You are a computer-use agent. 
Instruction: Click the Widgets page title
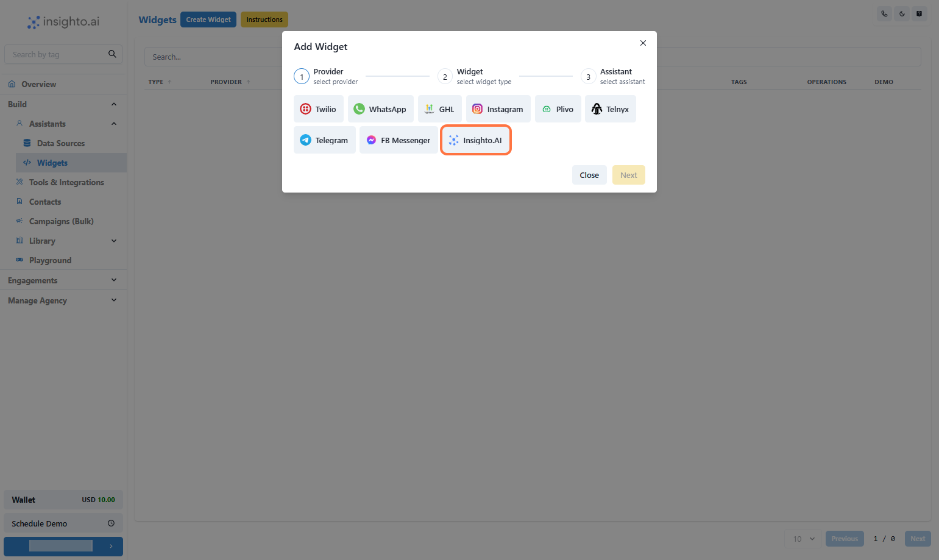(157, 19)
